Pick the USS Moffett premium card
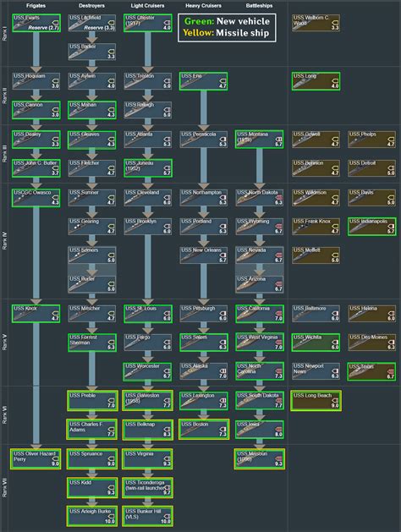Screen dimensions: 401x532 click(x=316, y=255)
